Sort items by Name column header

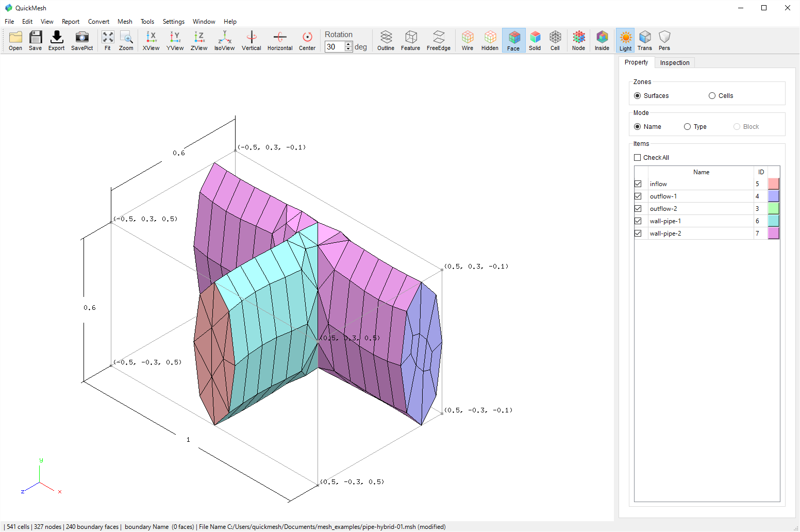click(701, 172)
